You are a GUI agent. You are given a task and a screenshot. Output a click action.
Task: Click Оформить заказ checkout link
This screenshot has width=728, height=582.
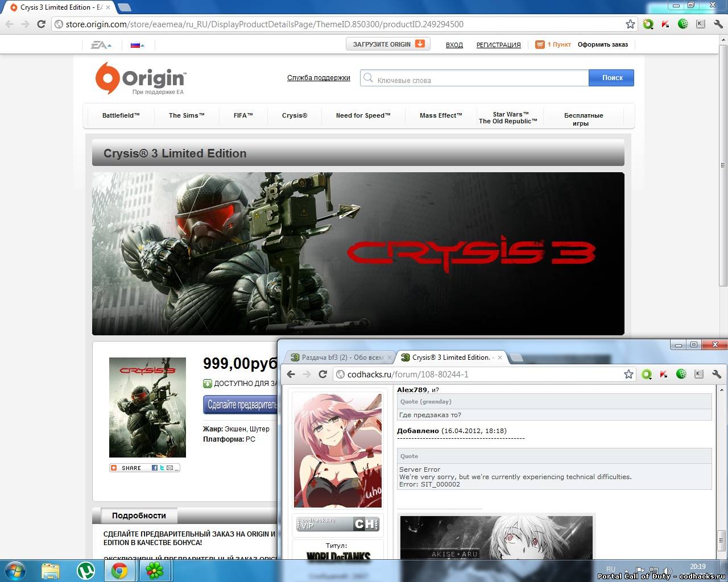click(602, 44)
